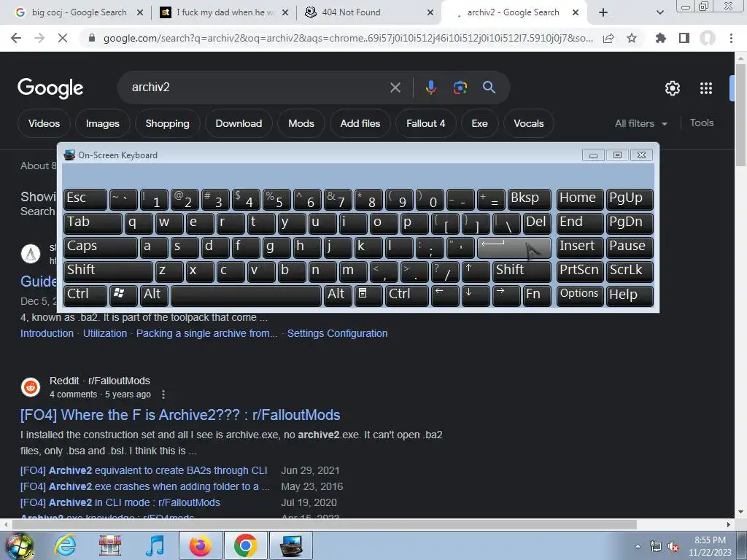Filter results by Shopping
The height and width of the screenshot is (560, 747).
[x=167, y=123]
